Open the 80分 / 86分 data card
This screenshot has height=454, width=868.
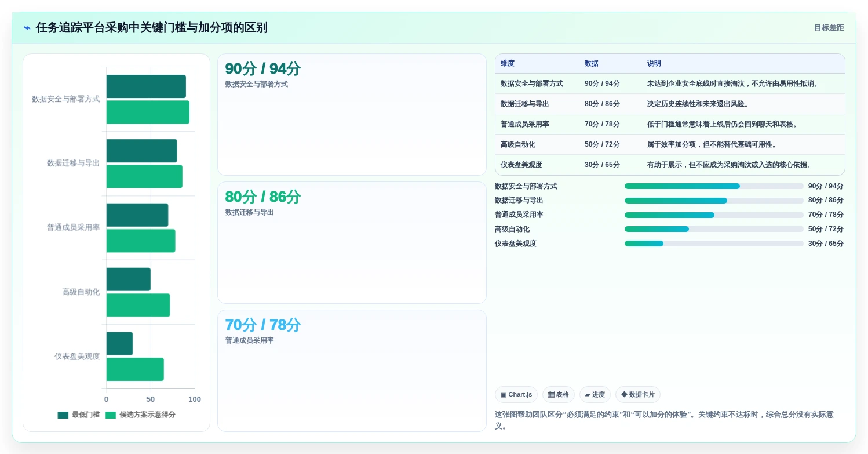(x=352, y=243)
